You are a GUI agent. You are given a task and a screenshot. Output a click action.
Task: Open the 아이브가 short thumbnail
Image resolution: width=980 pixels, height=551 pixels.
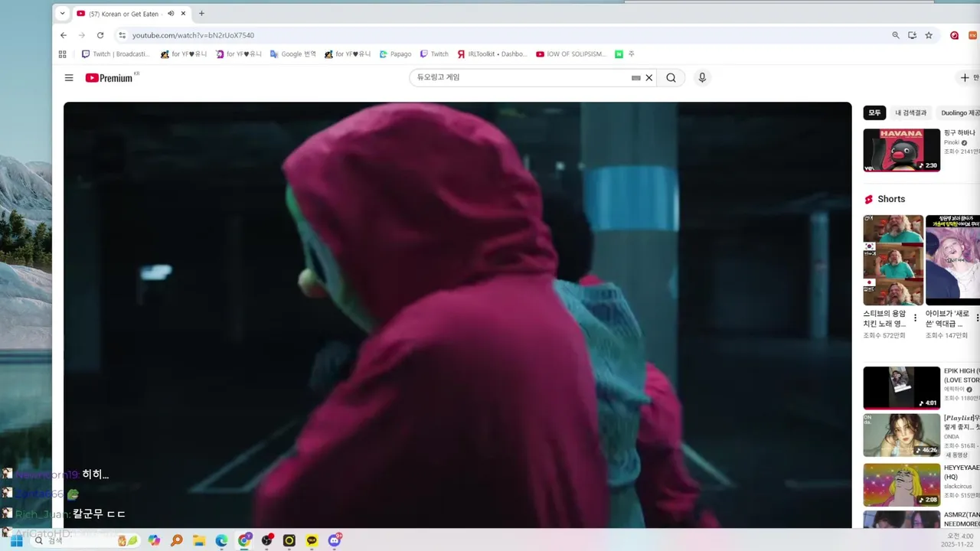(952, 260)
